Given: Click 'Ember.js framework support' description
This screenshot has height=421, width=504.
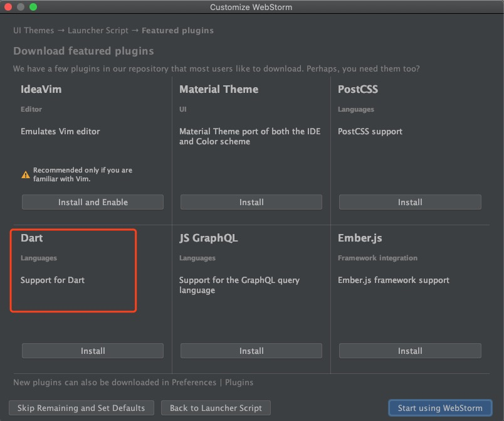Looking at the screenshot, I should click(x=394, y=280).
